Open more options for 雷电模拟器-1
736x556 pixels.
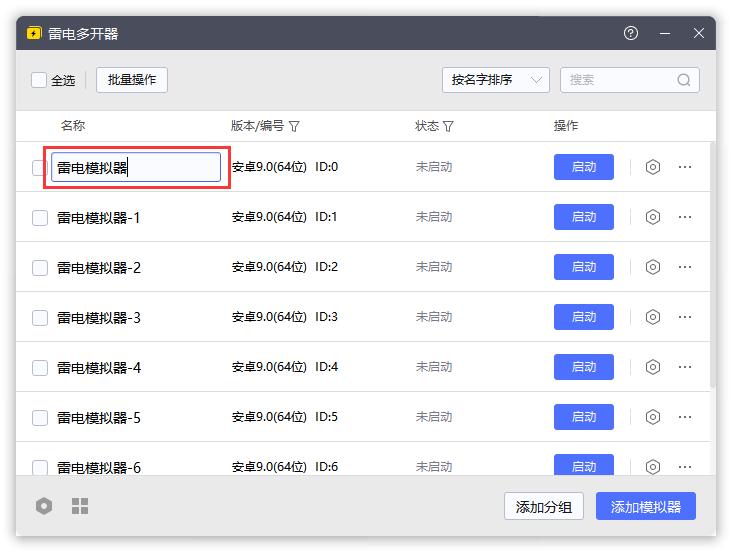pyautogui.click(x=685, y=217)
